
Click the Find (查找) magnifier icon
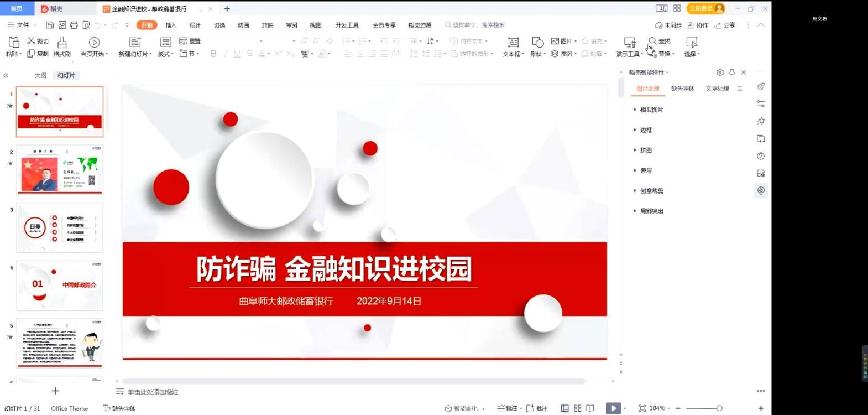coord(653,41)
